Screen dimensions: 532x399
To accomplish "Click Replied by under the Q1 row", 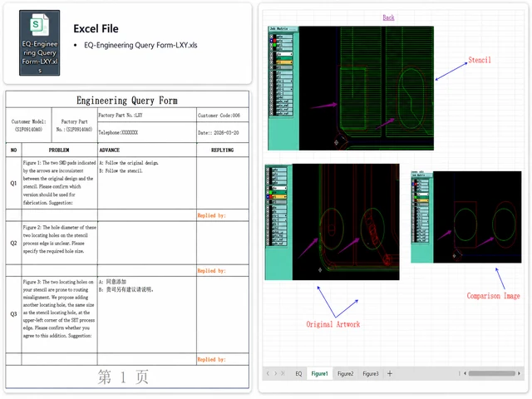I will (x=211, y=215).
